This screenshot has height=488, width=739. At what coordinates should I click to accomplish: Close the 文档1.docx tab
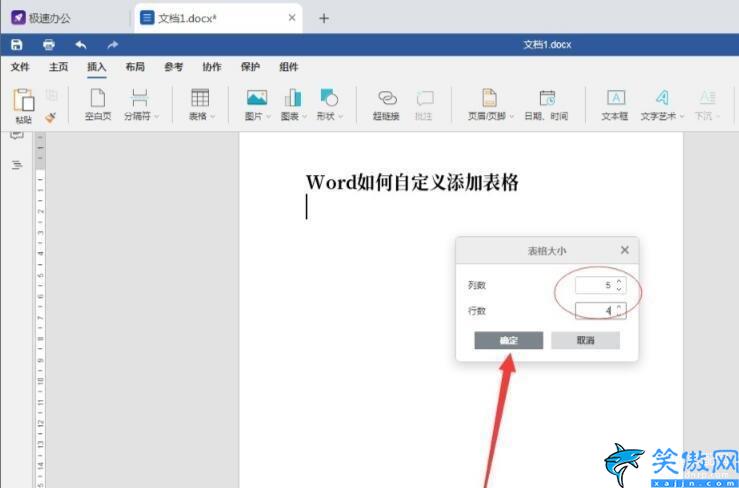coord(292,18)
